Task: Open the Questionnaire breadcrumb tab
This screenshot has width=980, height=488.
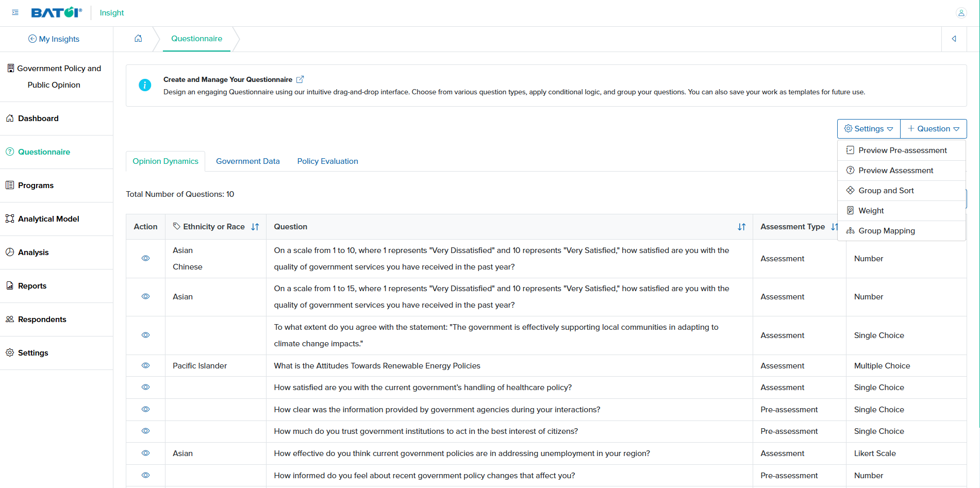Action: pos(197,39)
